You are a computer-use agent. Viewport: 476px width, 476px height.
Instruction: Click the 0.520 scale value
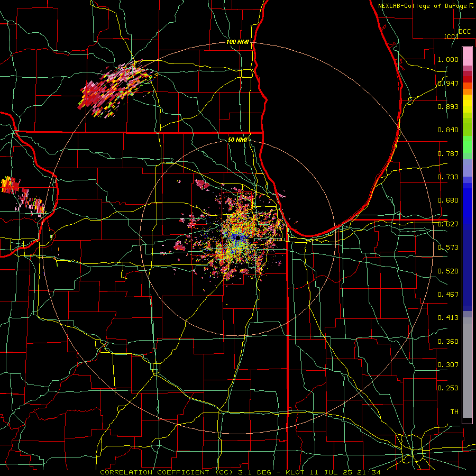pyautogui.click(x=448, y=271)
